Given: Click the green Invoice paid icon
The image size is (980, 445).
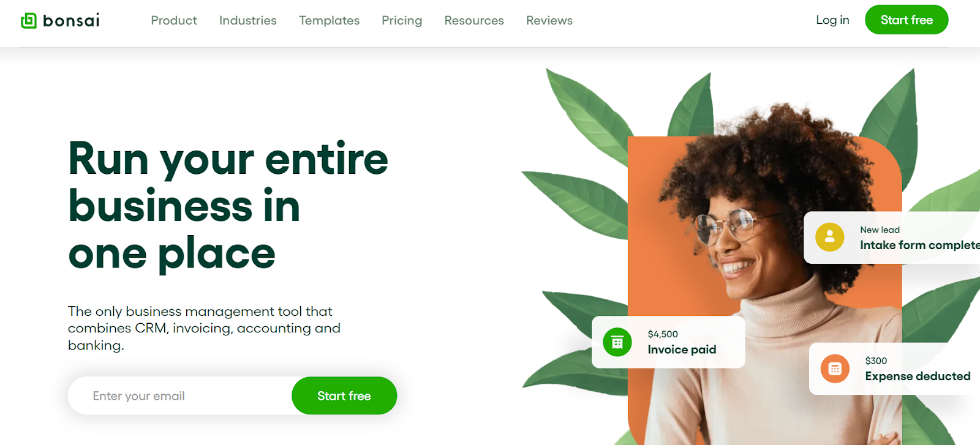Looking at the screenshot, I should coord(617,342).
